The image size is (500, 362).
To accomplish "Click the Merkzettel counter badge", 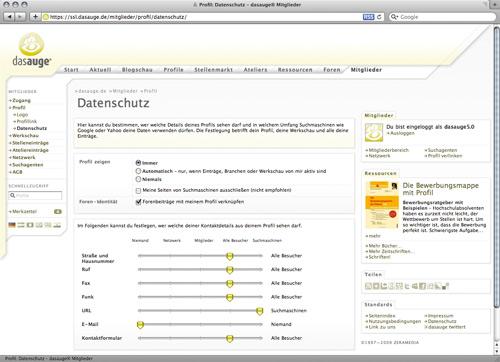I will 58,211.
